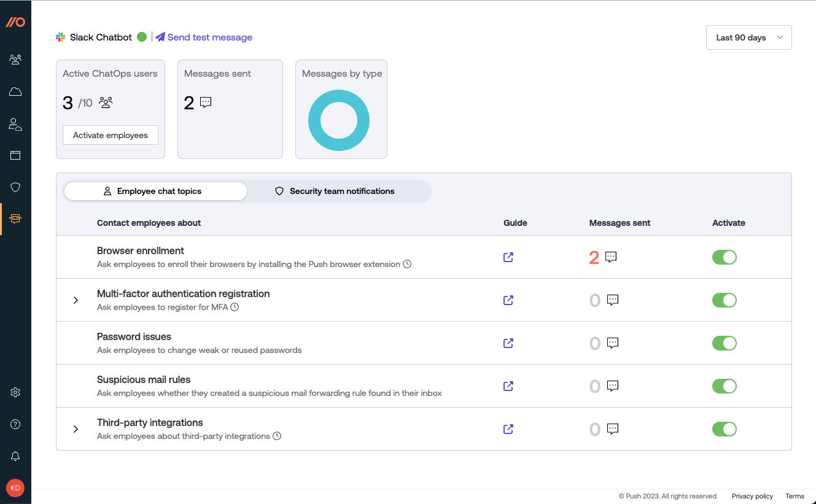Image resolution: width=816 pixels, height=504 pixels.
Task: Expand Multi-factor authentication registration row
Action: click(76, 300)
